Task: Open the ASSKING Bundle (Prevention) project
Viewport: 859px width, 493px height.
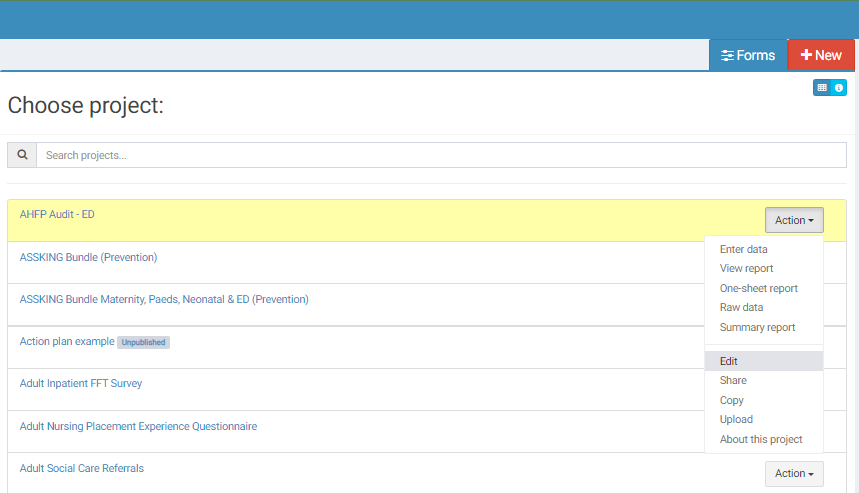Action: [88, 257]
